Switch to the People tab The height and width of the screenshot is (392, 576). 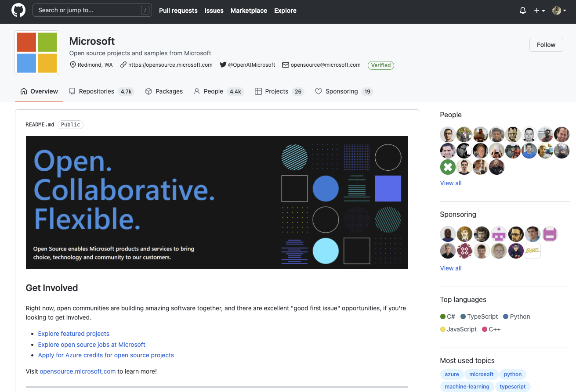click(x=218, y=91)
